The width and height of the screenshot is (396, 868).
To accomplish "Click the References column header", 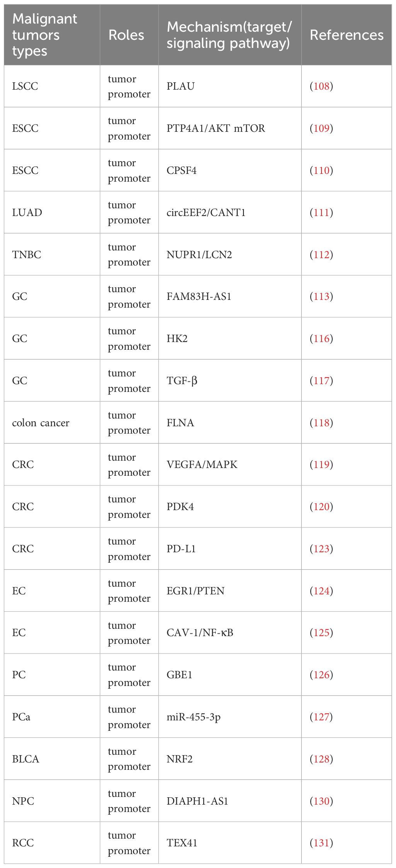I will point(346,35).
